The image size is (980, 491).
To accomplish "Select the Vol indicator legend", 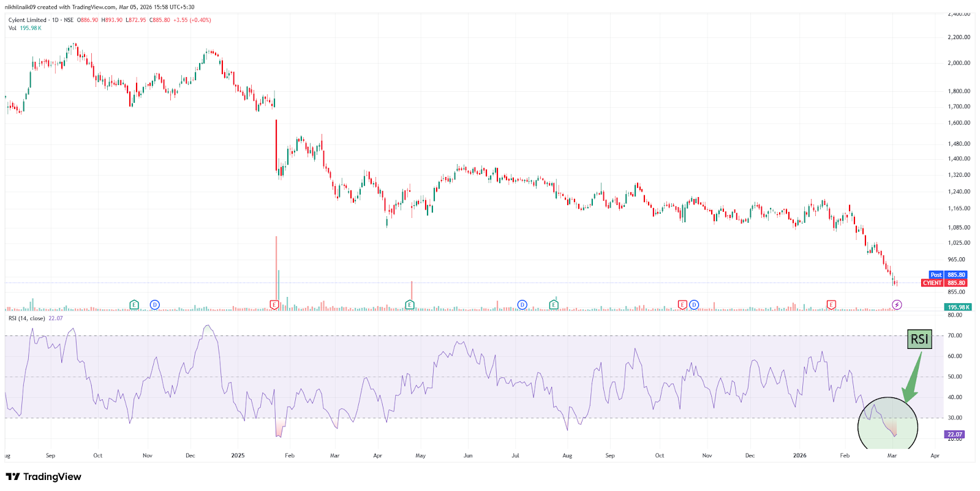I will pyautogui.click(x=12, y=28).
